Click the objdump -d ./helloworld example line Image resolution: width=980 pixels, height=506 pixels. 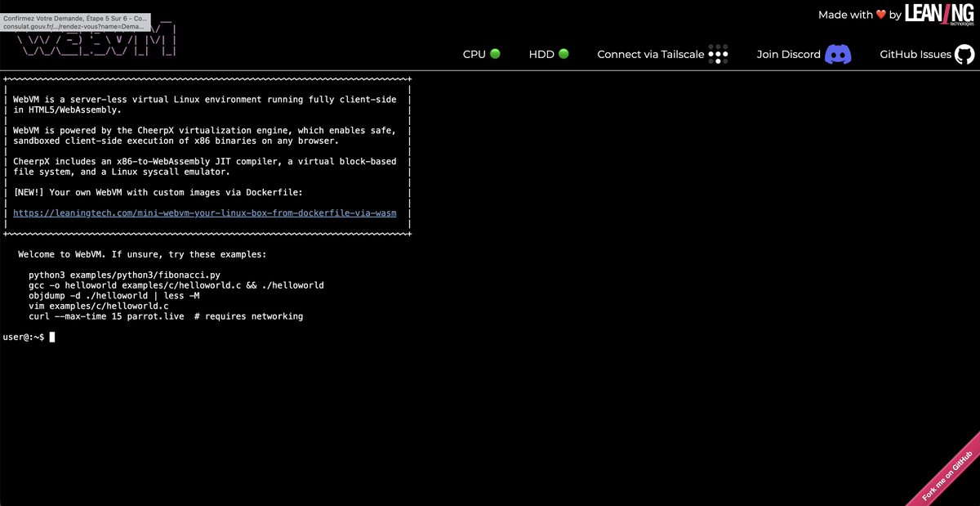pos(114,295)
